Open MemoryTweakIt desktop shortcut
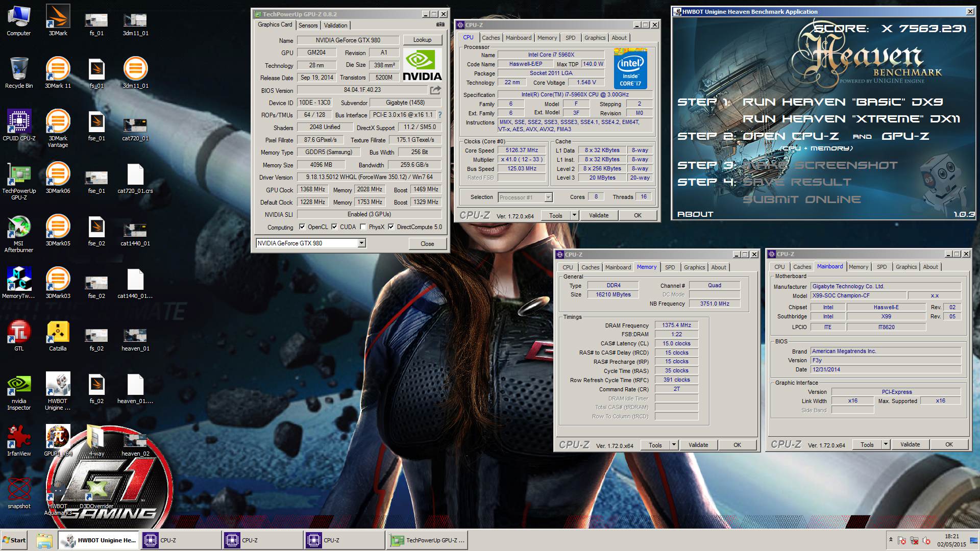This screenshot has width=980, height=551. 19,283
